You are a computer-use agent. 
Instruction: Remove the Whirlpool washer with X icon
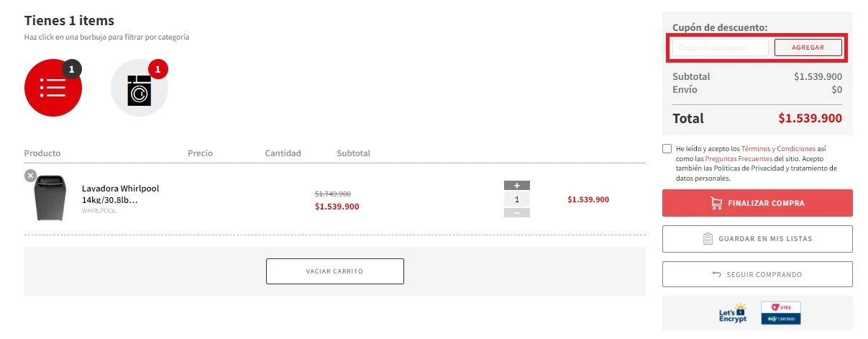(x=30, y=175)
